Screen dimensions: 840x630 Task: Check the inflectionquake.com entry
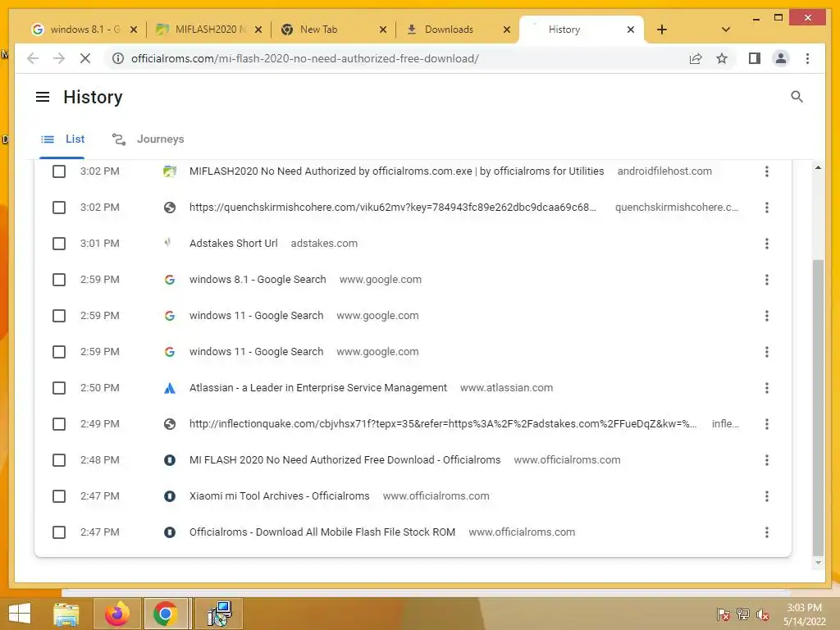(59, 424)
